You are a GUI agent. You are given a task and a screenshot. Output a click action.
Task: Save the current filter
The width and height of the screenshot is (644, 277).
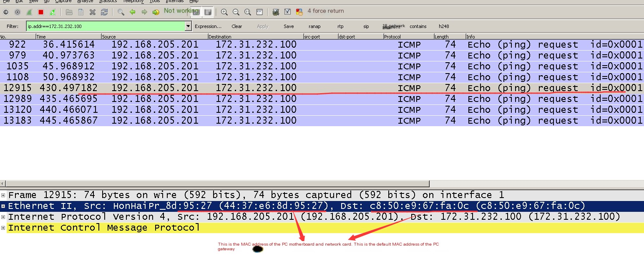pos(289,26)
